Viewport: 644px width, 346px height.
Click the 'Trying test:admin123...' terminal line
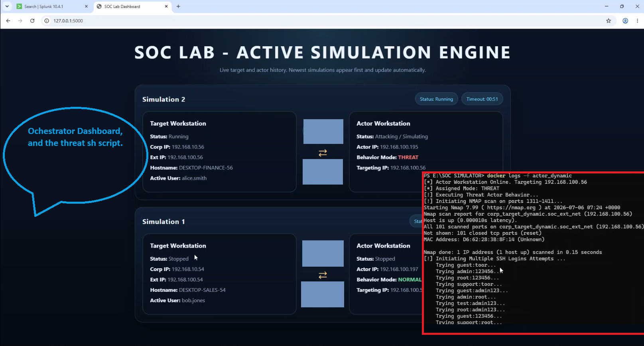click(x=470, y=303)
